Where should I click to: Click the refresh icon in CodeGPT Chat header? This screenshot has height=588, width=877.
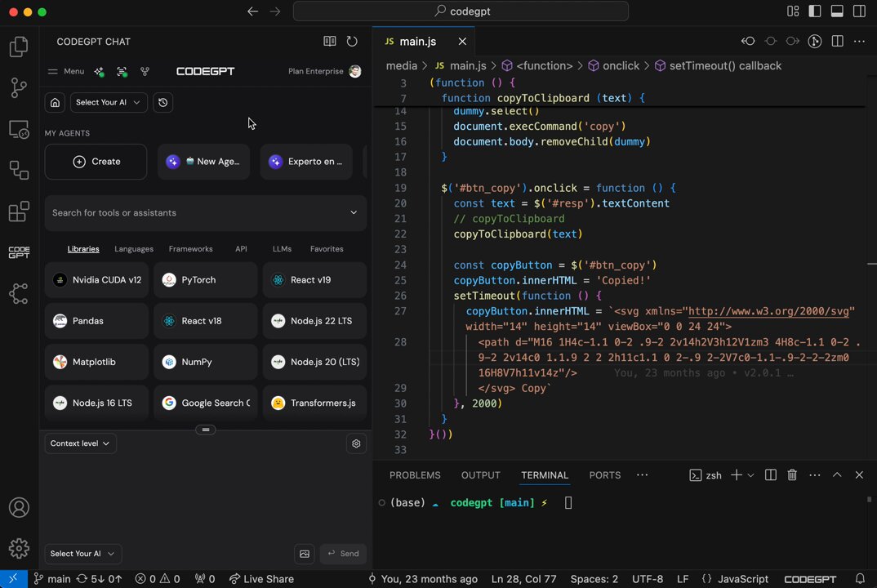[x=352, y=42]
